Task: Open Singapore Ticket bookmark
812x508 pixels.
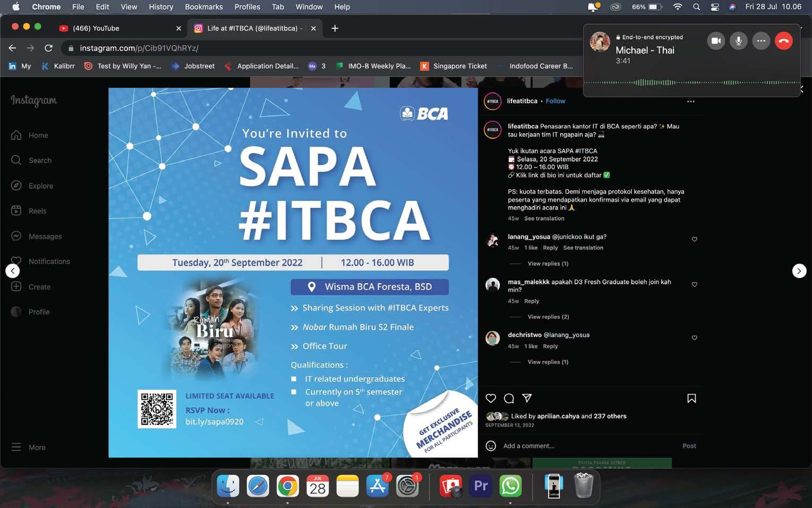Action: pyautogui.click(x=454, y=66)
